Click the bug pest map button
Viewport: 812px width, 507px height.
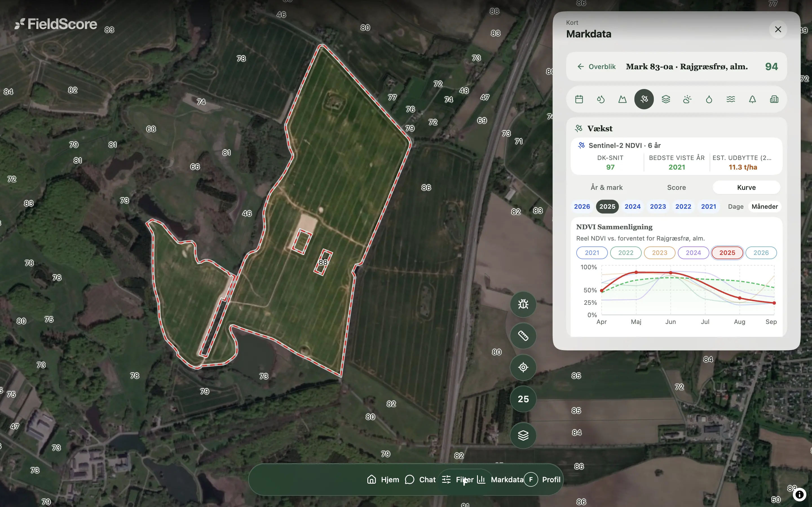point(523,304)
